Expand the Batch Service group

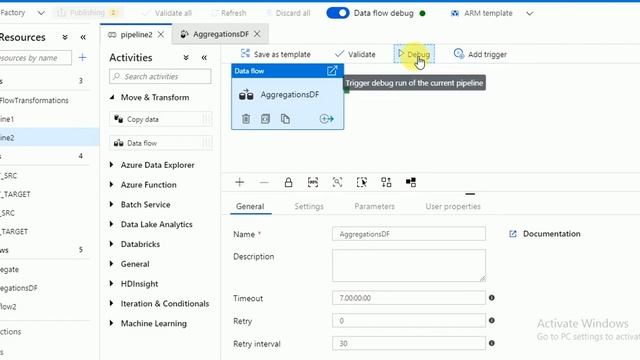pos(112,204)
